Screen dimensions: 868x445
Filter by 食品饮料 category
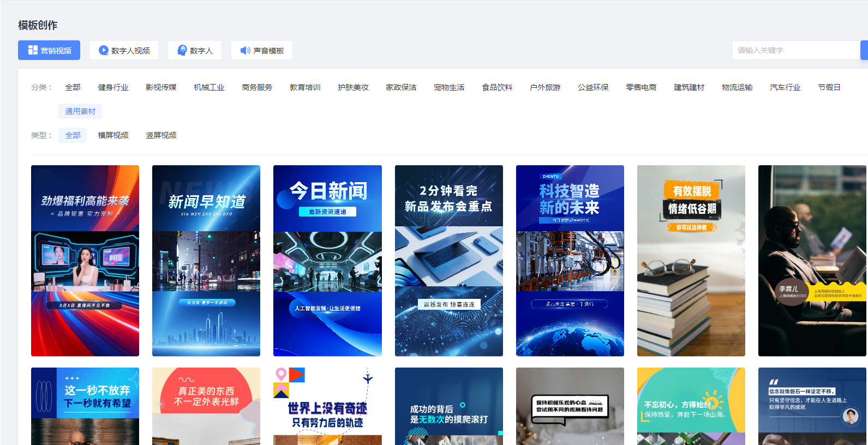[x=497, y=87]
